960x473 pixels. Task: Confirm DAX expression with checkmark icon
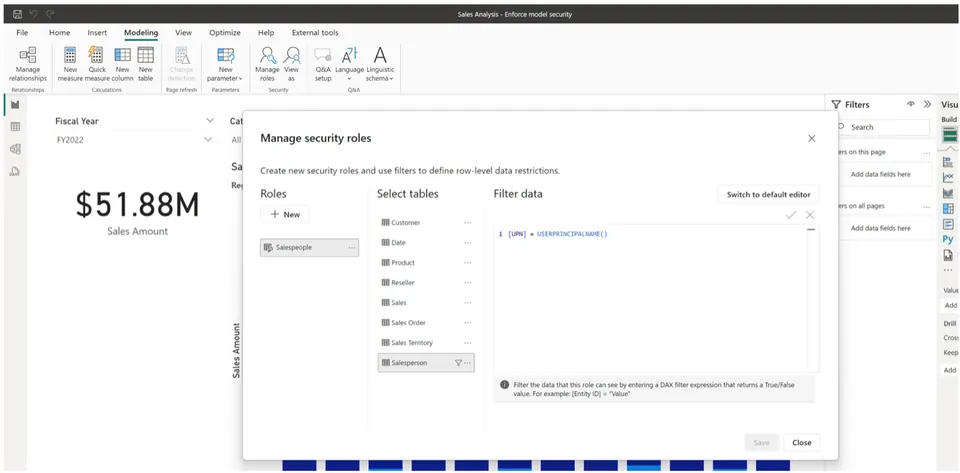[791, 215]
